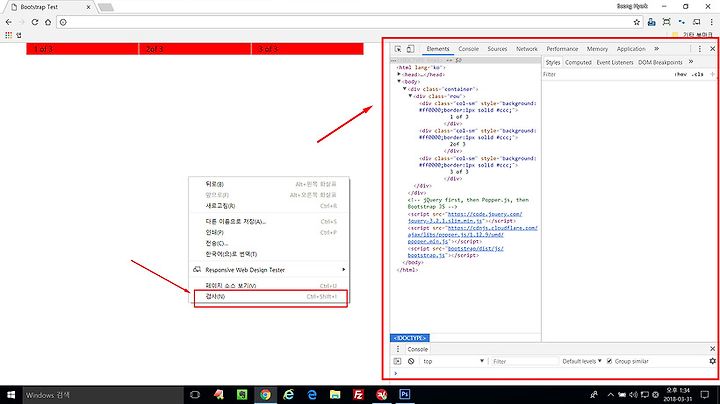Toggle the Group similar checkbox
720x404 pixels.
[x=609, y=361]
